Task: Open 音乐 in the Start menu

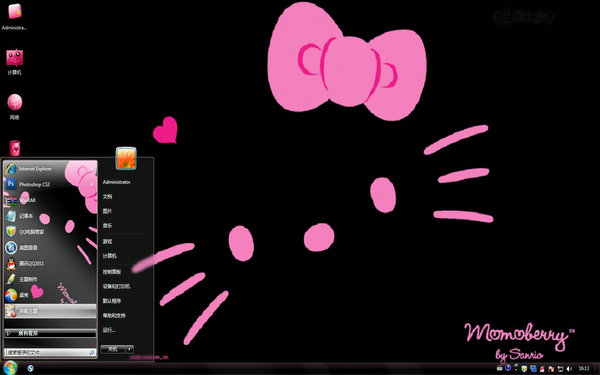Action: click(108, 226)
